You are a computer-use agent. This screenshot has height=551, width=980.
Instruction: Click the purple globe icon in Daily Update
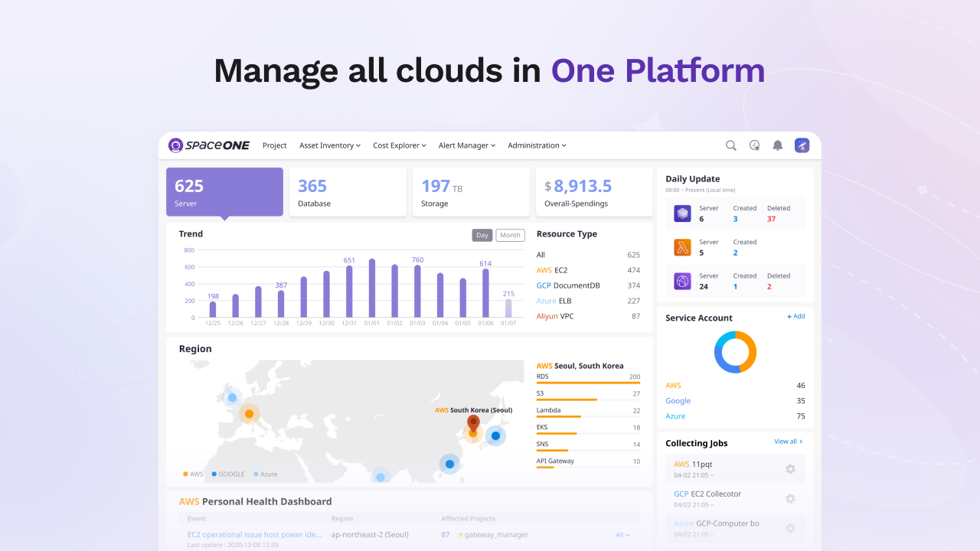point(682,281)
